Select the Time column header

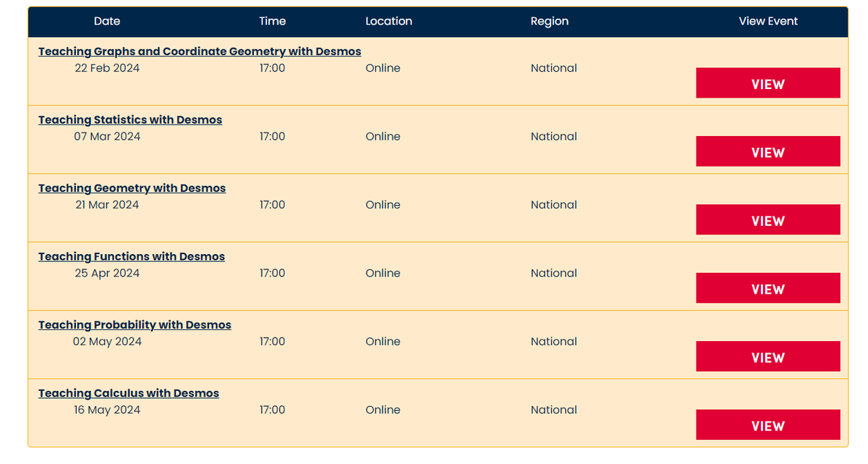(272, 21)
